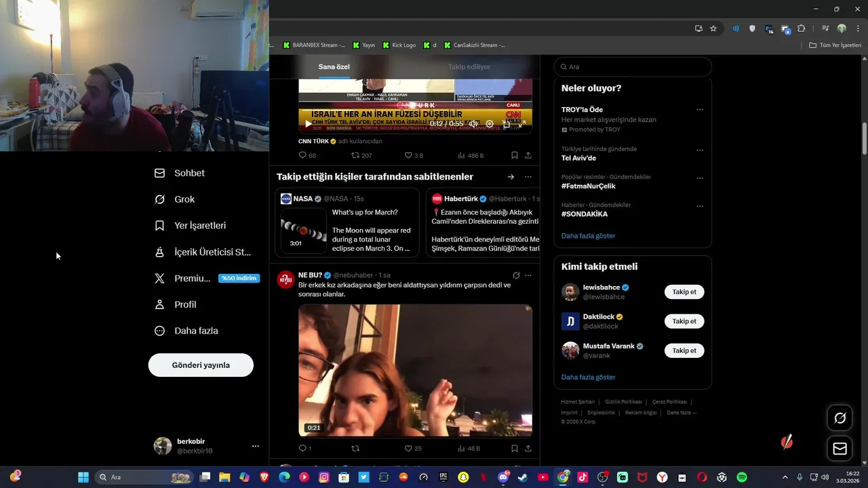This screenshot has width=868, height=488.
Task: Open Premium sidebar item
Action: pyautogui.click(x=205, y=279)
